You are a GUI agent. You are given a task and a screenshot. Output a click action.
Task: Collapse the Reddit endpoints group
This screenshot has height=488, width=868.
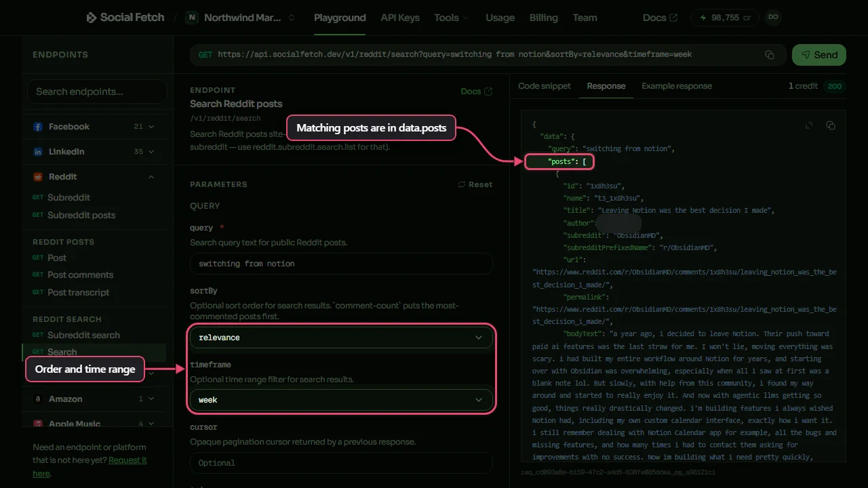tap(151, 177)
